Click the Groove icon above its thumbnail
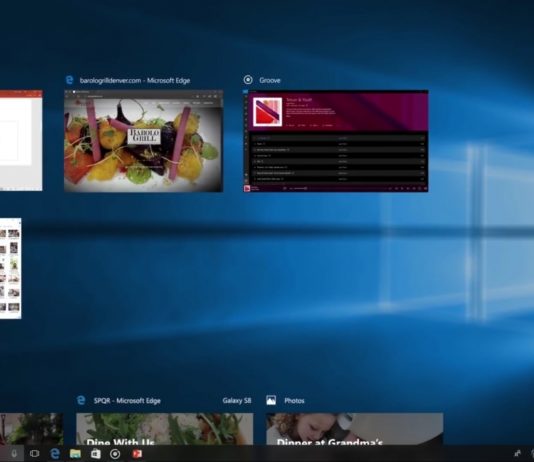 click(248, 80)
